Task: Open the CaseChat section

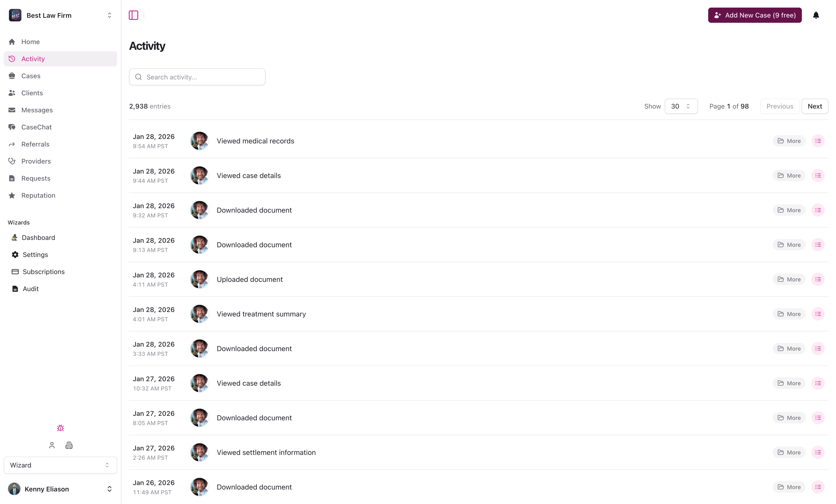Action: pos(37,127)
